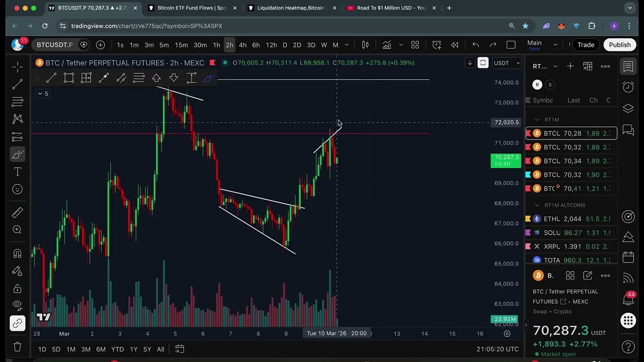Open the Indicators button
This screenshot has width=644, height=362.
click(x=387, y=45)
